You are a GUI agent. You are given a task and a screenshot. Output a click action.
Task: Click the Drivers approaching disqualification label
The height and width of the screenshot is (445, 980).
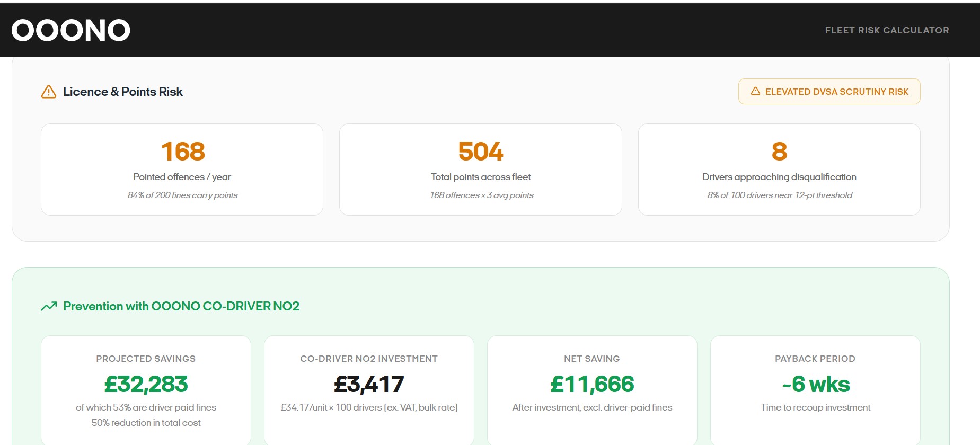779,177
